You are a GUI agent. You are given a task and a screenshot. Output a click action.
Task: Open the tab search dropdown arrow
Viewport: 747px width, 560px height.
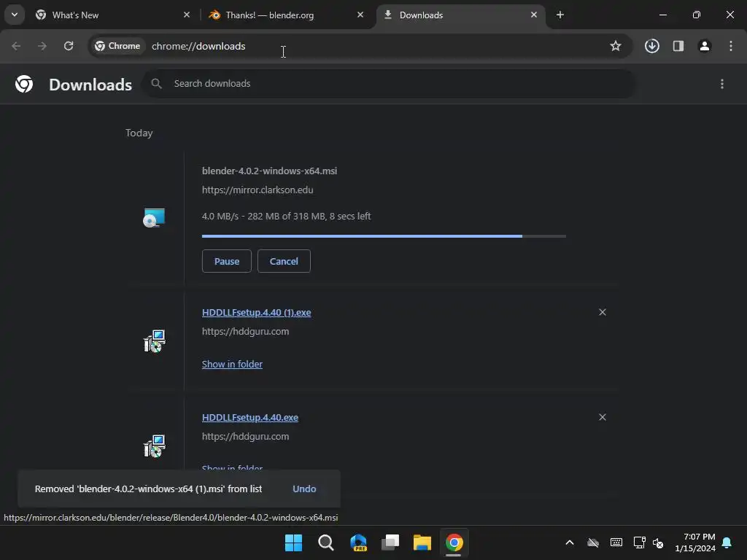(15, 15)
